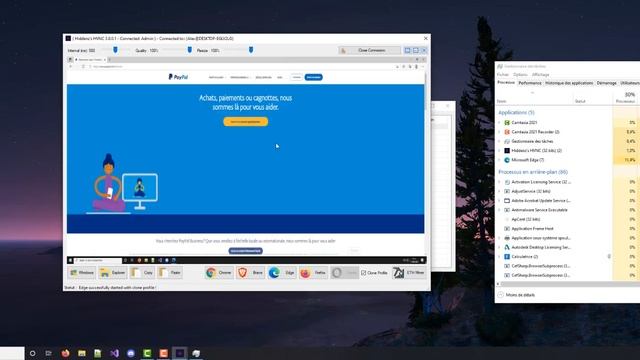
Task: Switch to the Processus tab
Action: [x=506, y=83]
